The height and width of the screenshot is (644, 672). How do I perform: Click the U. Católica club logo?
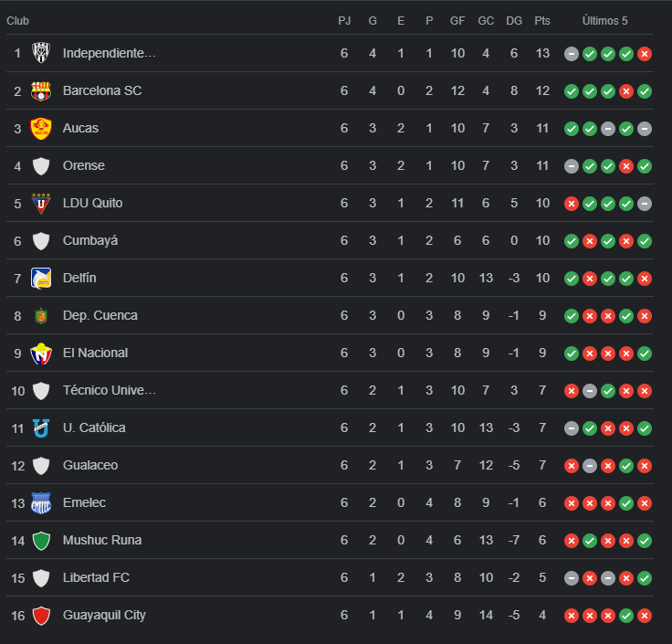tap(41, 428)
